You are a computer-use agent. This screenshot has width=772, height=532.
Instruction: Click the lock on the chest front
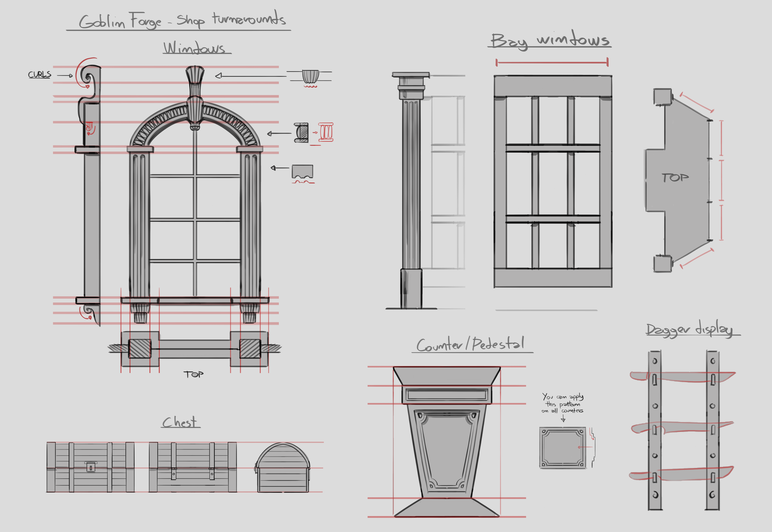pos(91,467)
